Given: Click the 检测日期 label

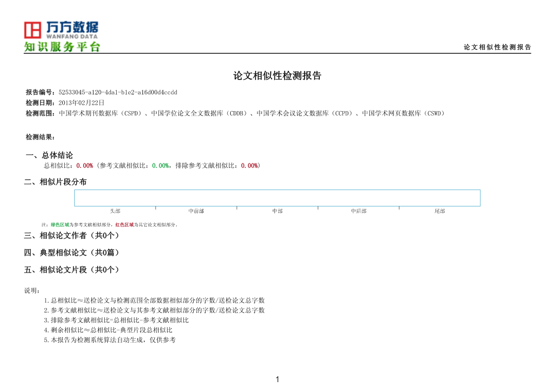Looking at the screenshot, I should click(40, 103).
